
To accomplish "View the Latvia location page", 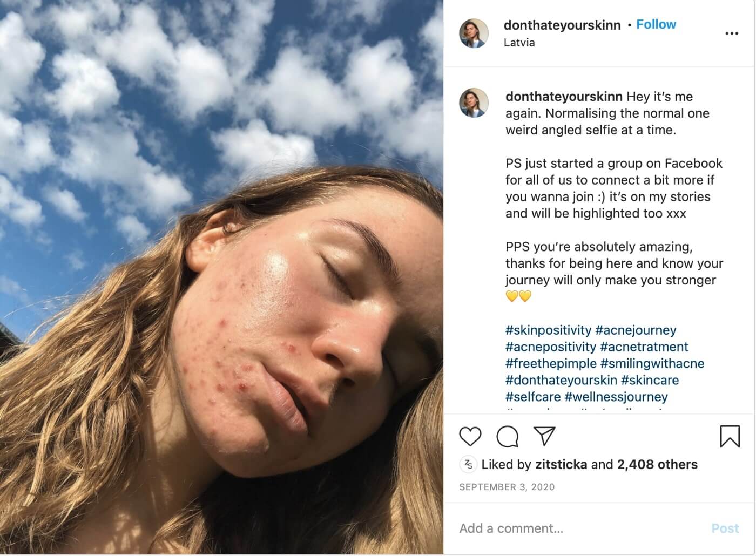I will pyautogui.click(x=518, y=42).
